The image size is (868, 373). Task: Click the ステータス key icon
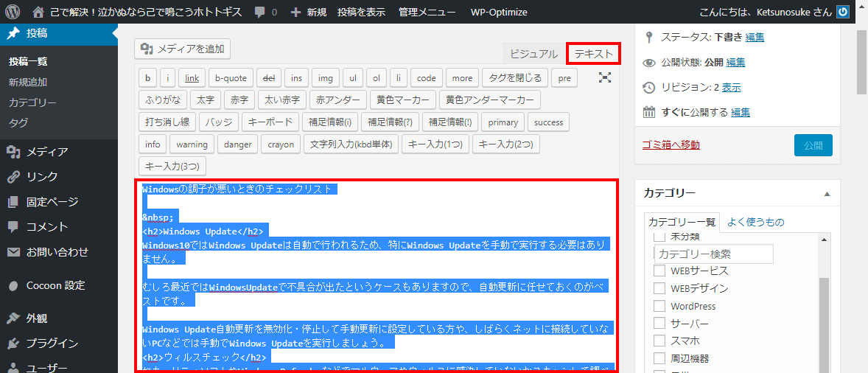(x=648, y=38)
